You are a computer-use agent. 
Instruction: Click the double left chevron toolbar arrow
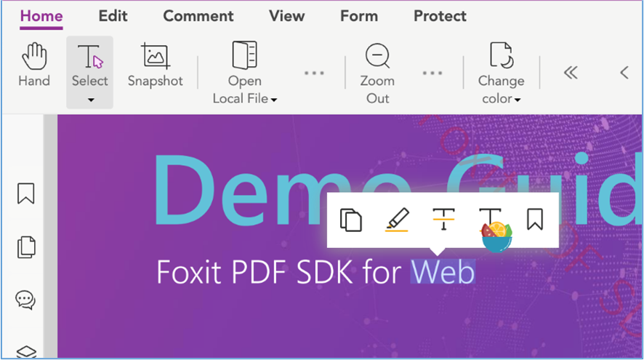[x=571, y=73]
